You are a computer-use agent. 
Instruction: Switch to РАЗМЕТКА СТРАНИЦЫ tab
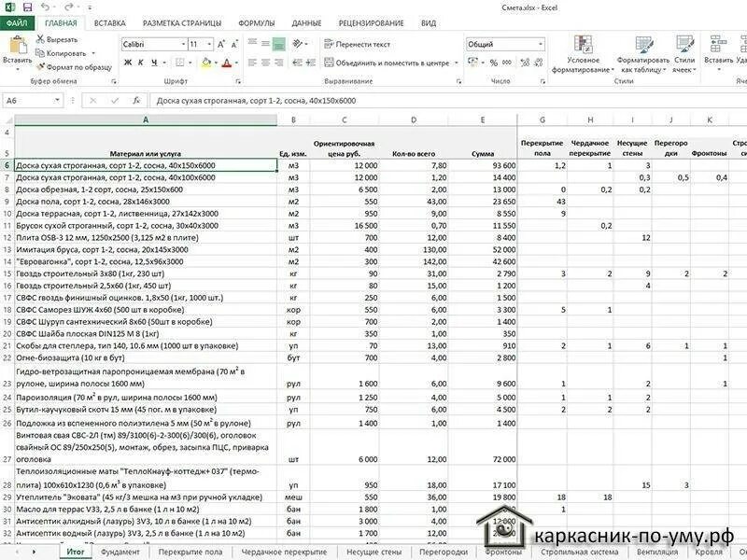click(x=182, y=22)
